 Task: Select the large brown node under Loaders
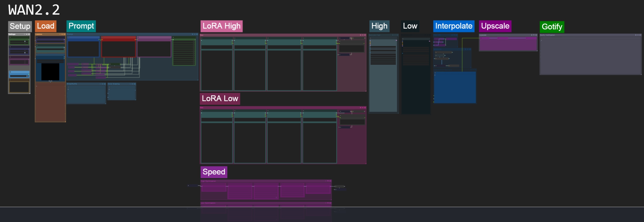click(50, 102)
